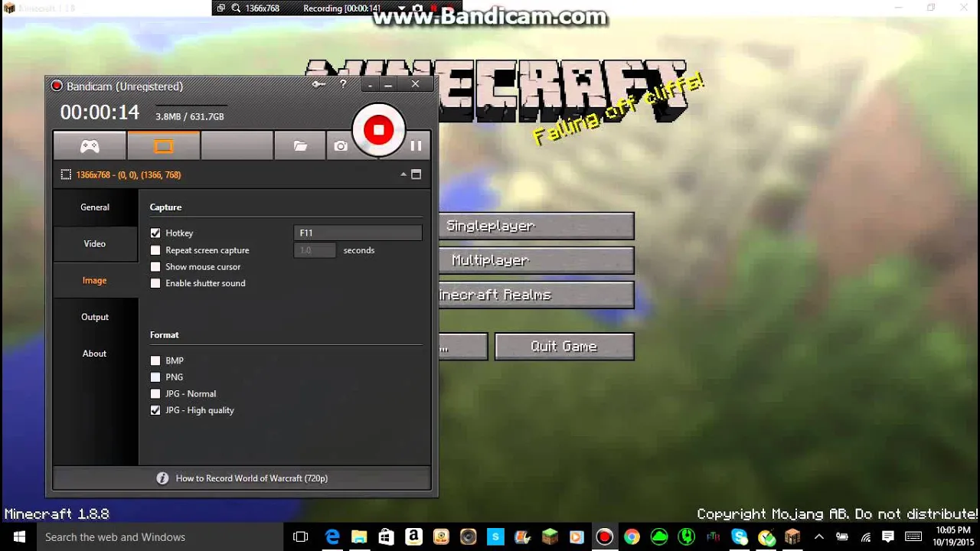This screenshot has height=551, width=980.
Task: Open Google Chrome from taskbar
Action: coord(632,537)
